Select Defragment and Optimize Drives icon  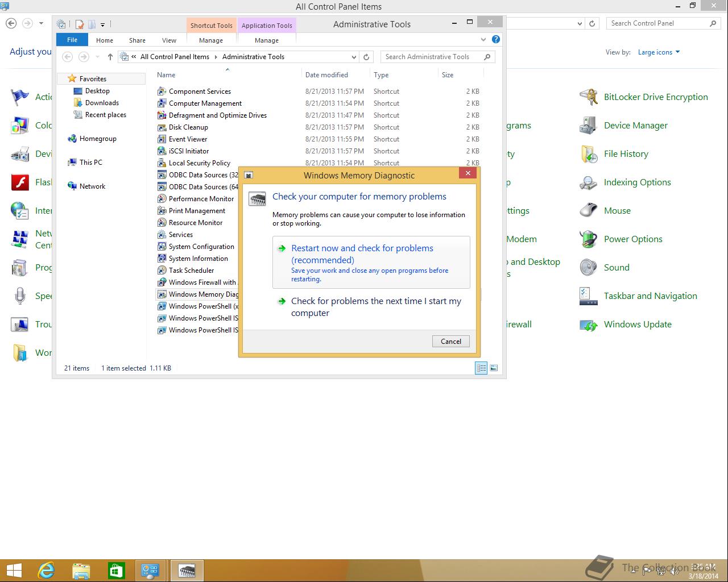click(162, 115)
